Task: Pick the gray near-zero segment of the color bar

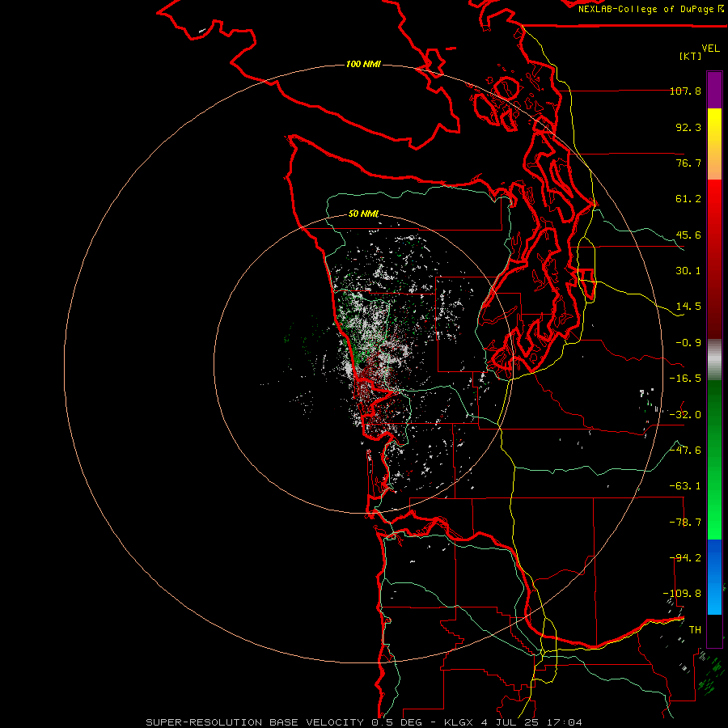Action: [x=714, y=360]
